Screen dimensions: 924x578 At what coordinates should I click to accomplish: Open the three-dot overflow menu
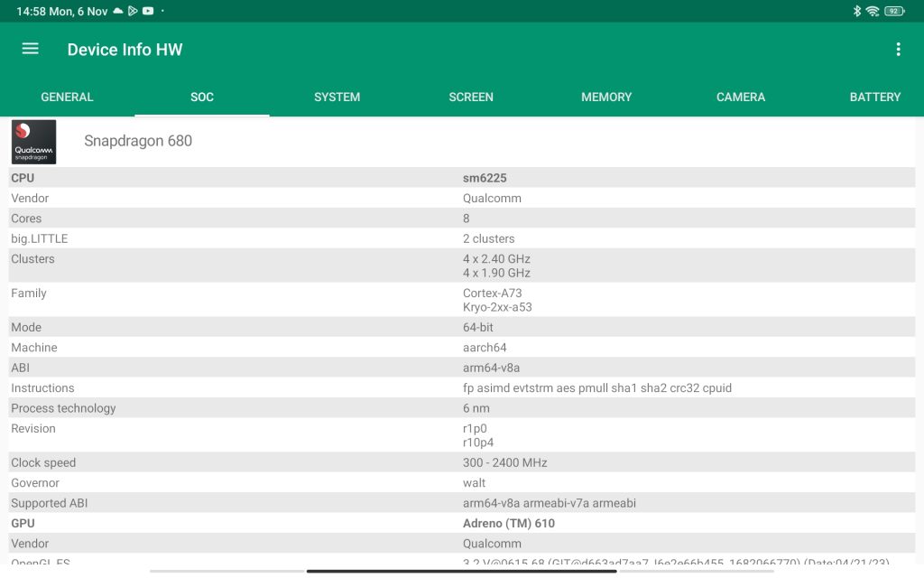[x=898, y=49]
